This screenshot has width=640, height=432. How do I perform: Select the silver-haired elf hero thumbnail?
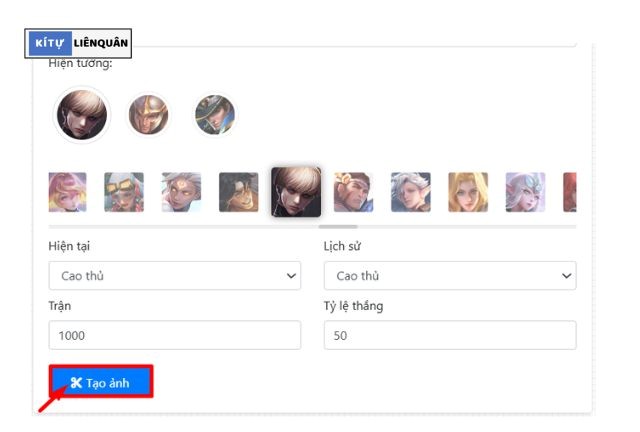coord(411,192)
